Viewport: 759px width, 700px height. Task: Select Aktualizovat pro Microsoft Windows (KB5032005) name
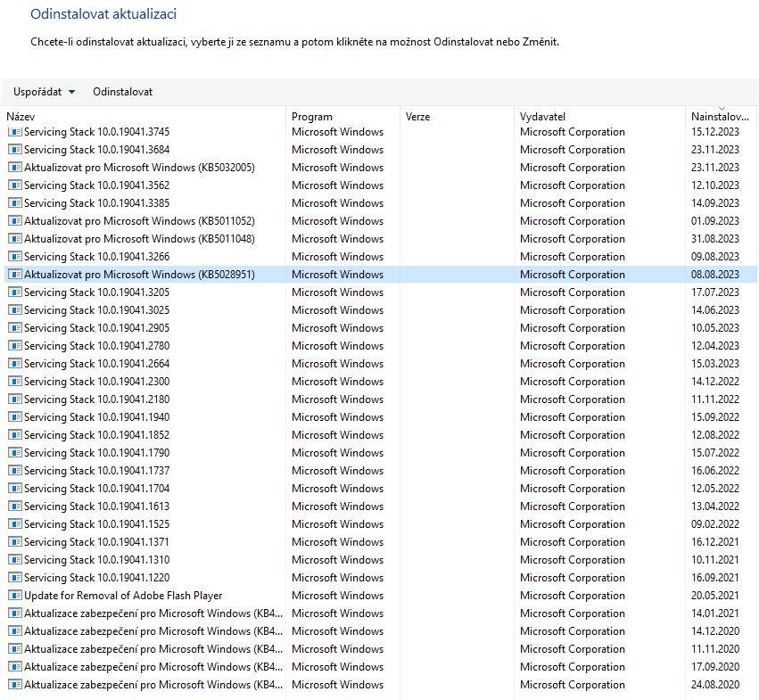tap(139, 168)
